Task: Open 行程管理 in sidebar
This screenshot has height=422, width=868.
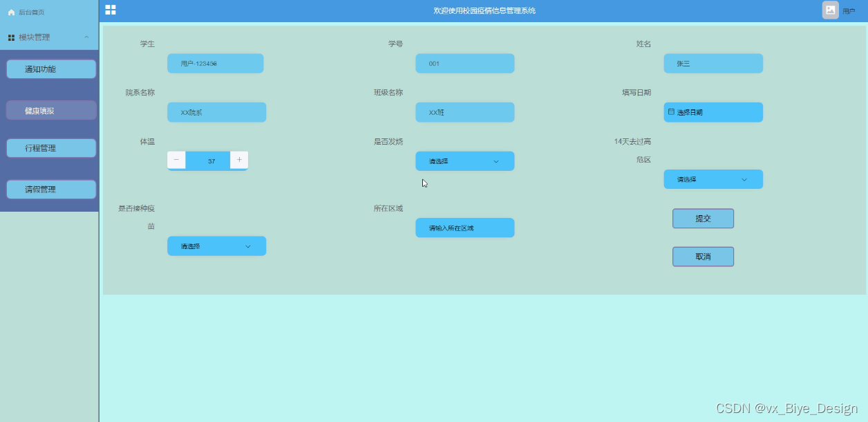Action: point(51,148)
